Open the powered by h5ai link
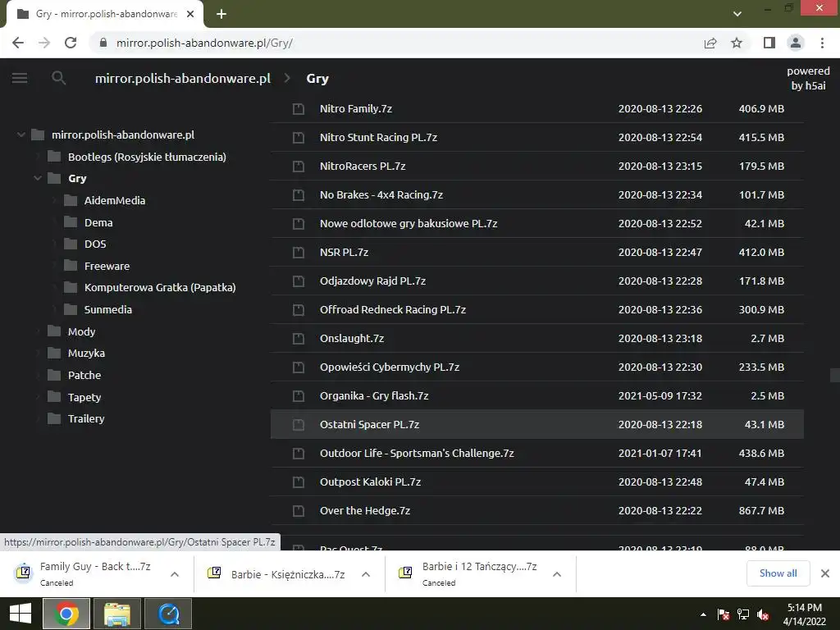 (x=808, y=78)
